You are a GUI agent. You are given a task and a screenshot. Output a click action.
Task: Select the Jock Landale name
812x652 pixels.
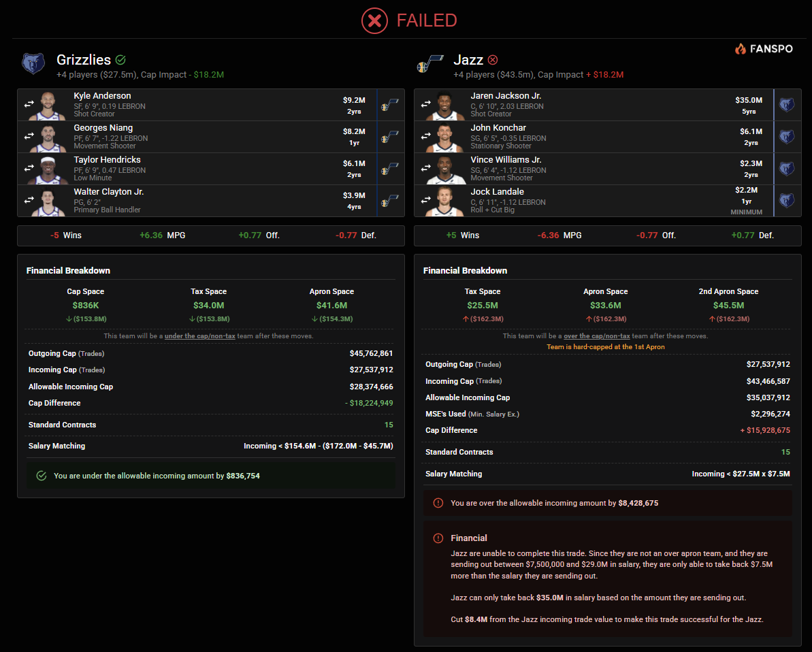[497, 192]
